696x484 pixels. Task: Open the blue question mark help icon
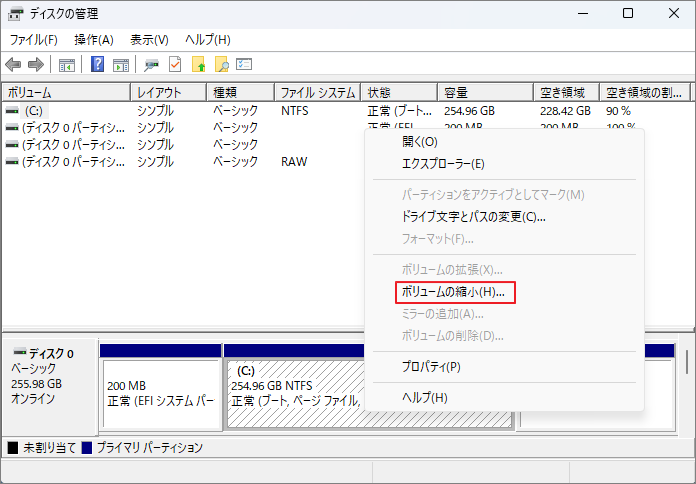[97, 64]
